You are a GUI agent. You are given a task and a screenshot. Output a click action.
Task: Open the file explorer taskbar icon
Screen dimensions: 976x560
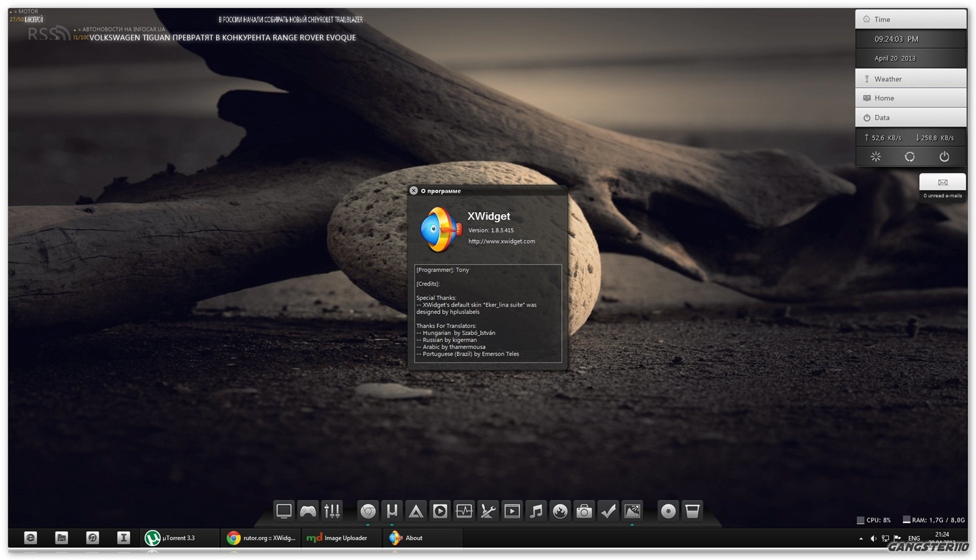point(62,537)
